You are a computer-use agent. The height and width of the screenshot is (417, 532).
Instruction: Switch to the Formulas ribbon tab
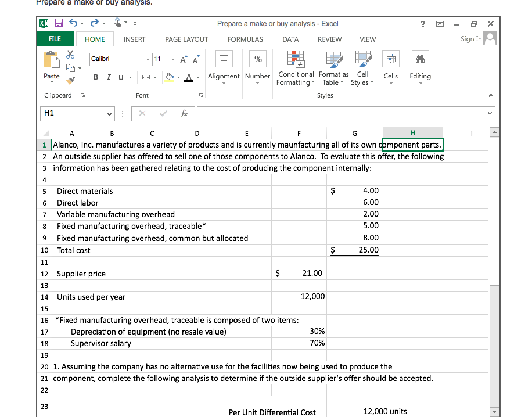245,39
